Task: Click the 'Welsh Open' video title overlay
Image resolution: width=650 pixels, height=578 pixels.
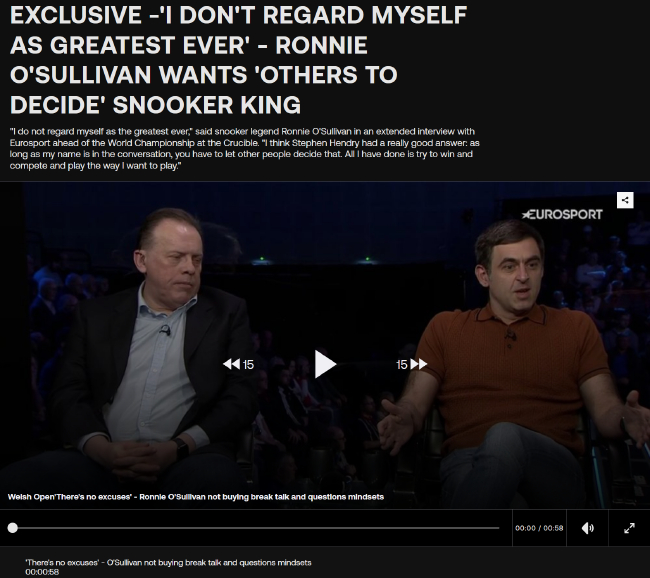Action: tap(196, 497)
